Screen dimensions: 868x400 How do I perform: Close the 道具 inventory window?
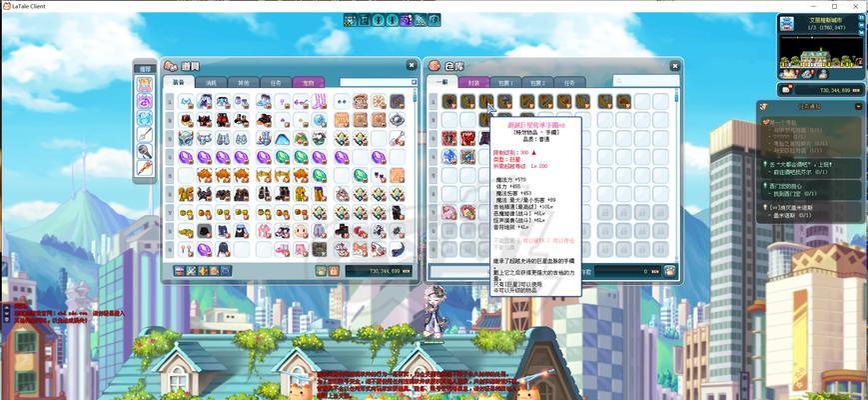pos(412,65)
